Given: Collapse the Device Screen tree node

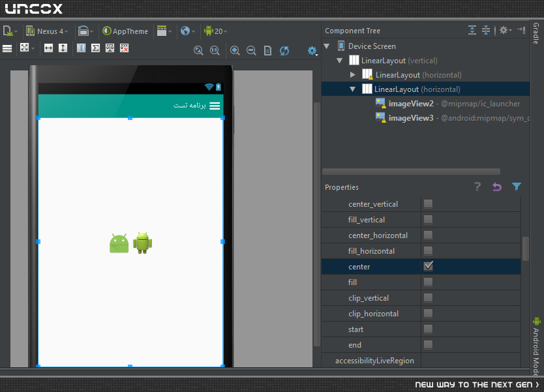Looking at the screenshot, I should (327, 46).
